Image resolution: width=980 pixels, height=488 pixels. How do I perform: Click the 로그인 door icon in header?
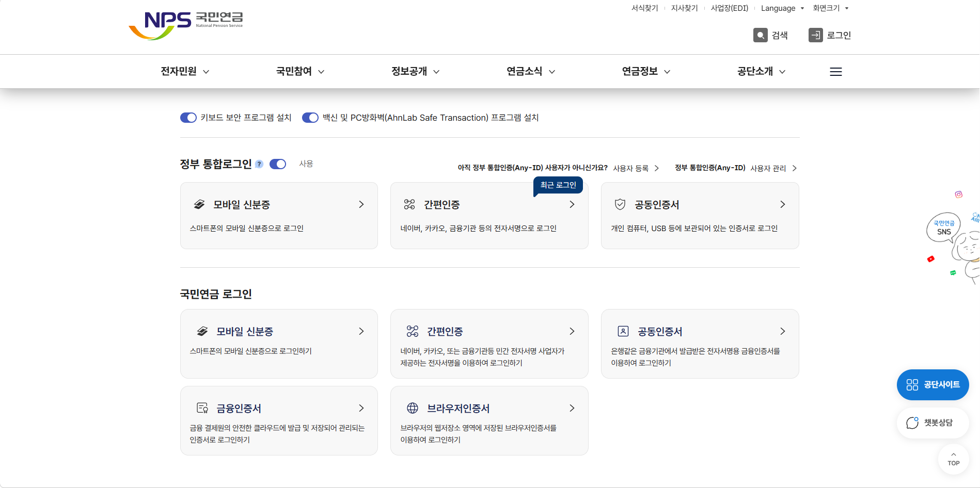[815, 35]
